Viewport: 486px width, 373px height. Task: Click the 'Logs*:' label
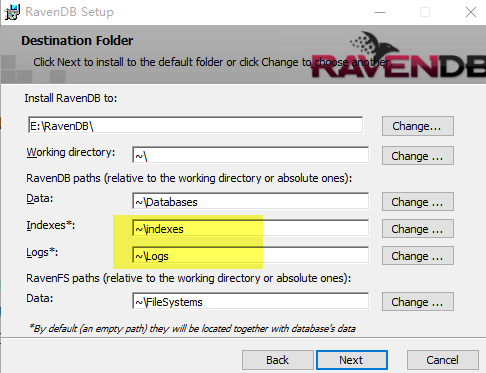[x=42, y=252]
